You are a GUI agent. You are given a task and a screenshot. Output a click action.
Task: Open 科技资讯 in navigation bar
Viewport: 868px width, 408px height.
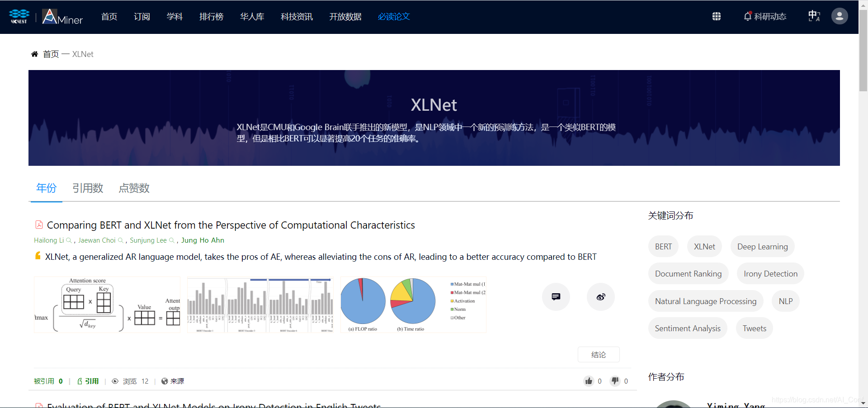[x=297, y=17]
